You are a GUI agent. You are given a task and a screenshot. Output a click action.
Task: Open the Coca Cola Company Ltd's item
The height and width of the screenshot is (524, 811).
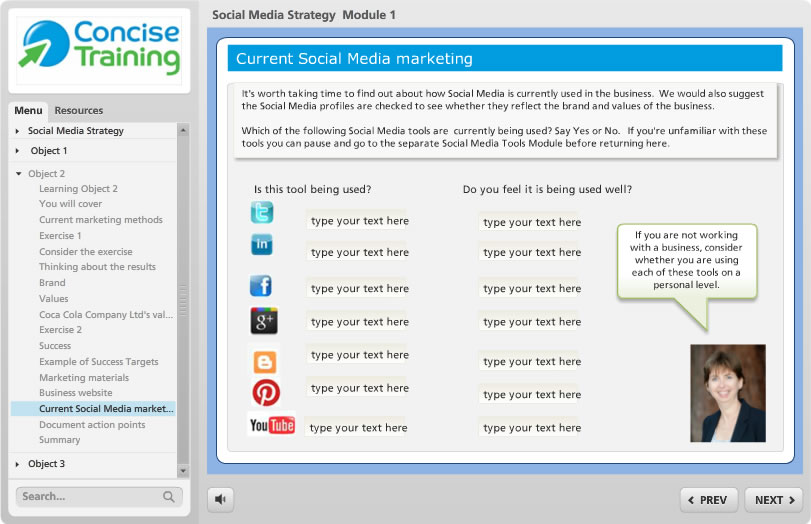click(x=106, y=315)
